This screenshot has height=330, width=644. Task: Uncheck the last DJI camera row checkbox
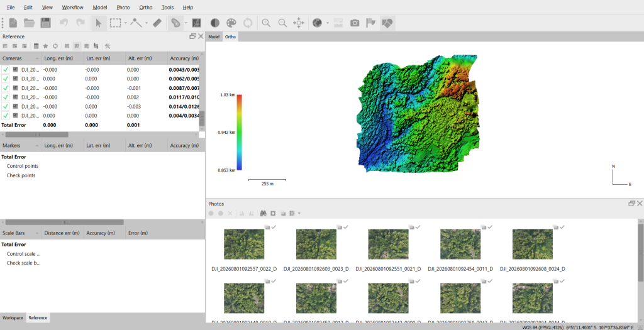click(5, 116)
